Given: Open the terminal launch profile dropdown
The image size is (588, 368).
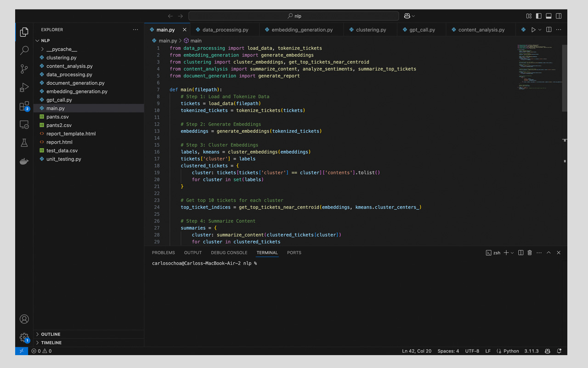Looking at the screenshot, I should pos(512,253).
